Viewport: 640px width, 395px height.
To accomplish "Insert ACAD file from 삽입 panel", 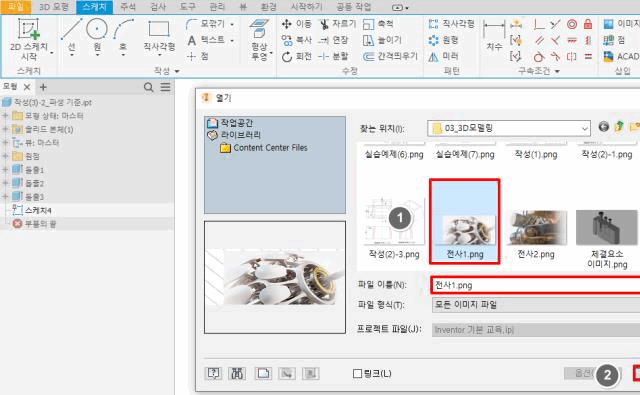I will point(621,56).
